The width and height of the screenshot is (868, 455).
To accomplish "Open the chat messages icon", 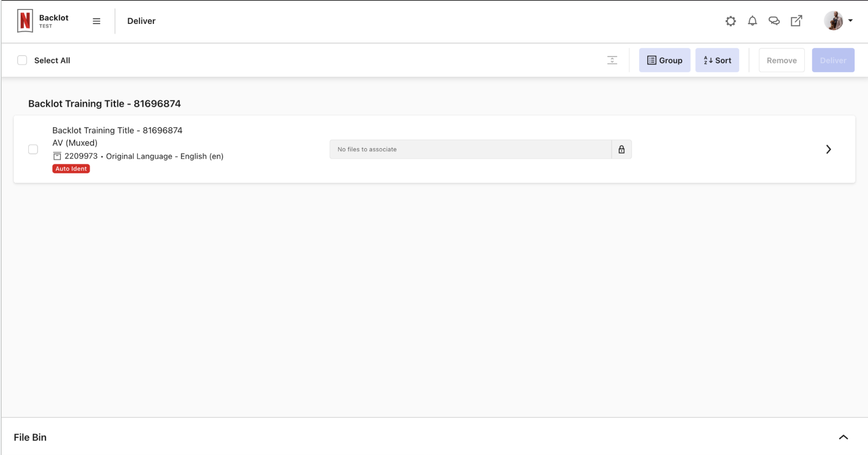I will pos(774,21).
